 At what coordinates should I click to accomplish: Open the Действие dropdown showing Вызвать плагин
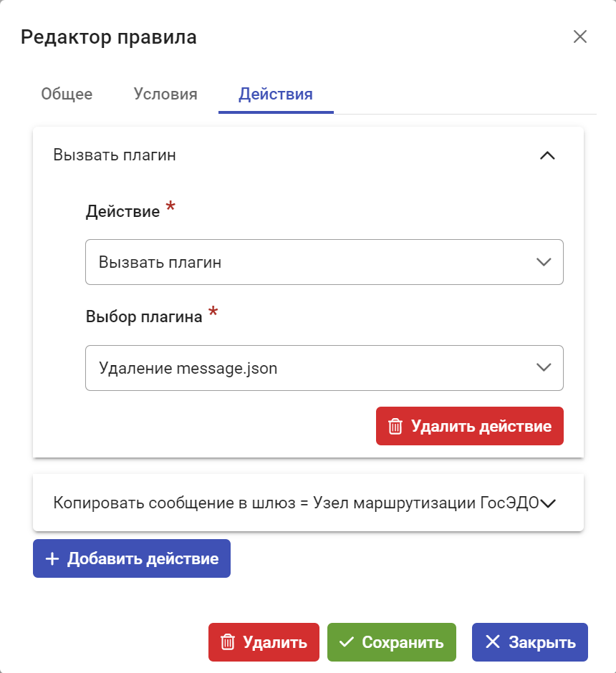tap(324, 262)
